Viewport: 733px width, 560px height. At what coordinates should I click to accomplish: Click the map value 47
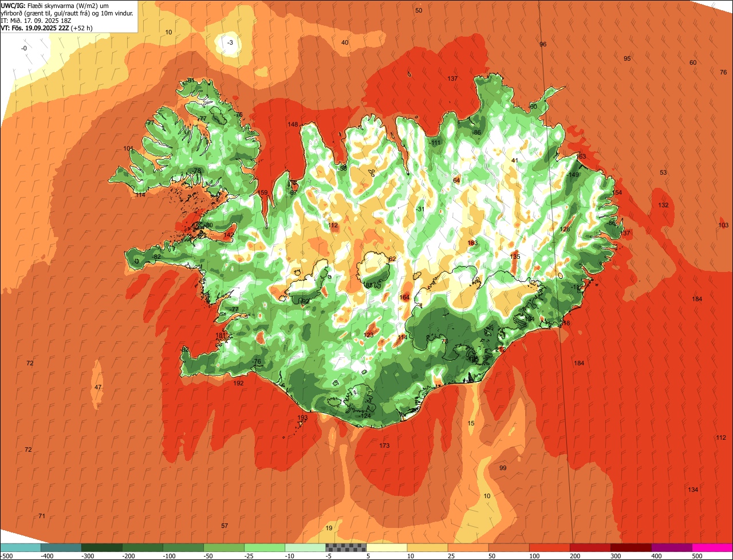coord(98,387)
